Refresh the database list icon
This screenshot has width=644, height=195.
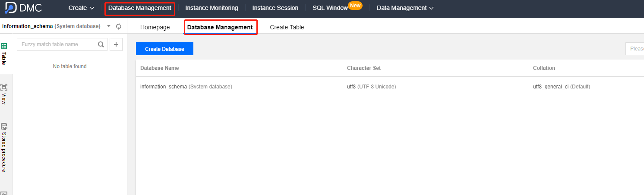pos(119,26)
